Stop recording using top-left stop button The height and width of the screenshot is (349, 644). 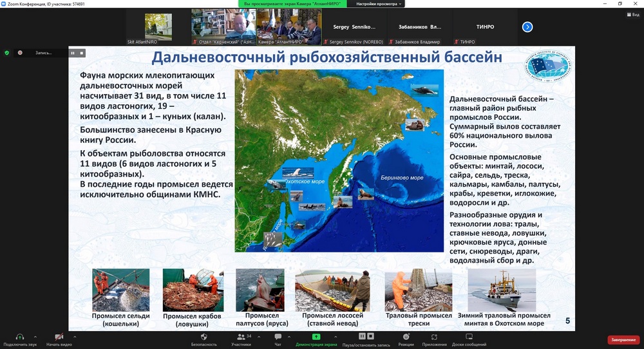pyautogui.click(x=82, y=53)
